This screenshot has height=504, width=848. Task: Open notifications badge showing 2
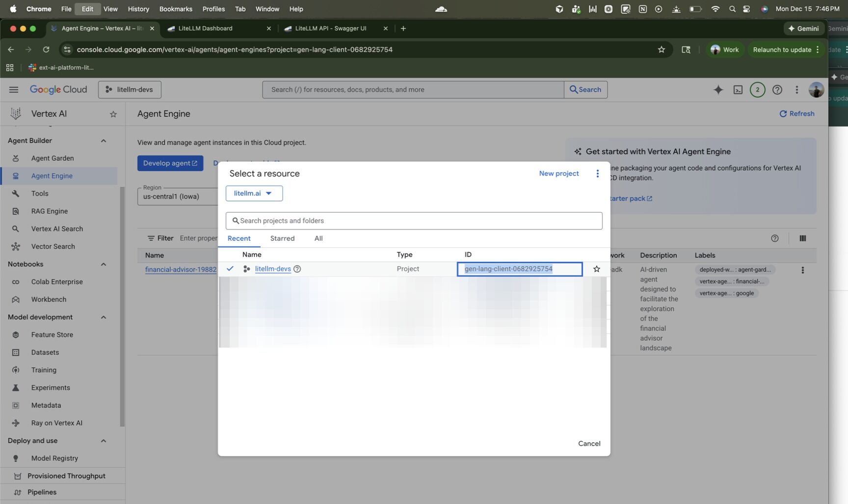pyautogui.click(x=757, y=90)
